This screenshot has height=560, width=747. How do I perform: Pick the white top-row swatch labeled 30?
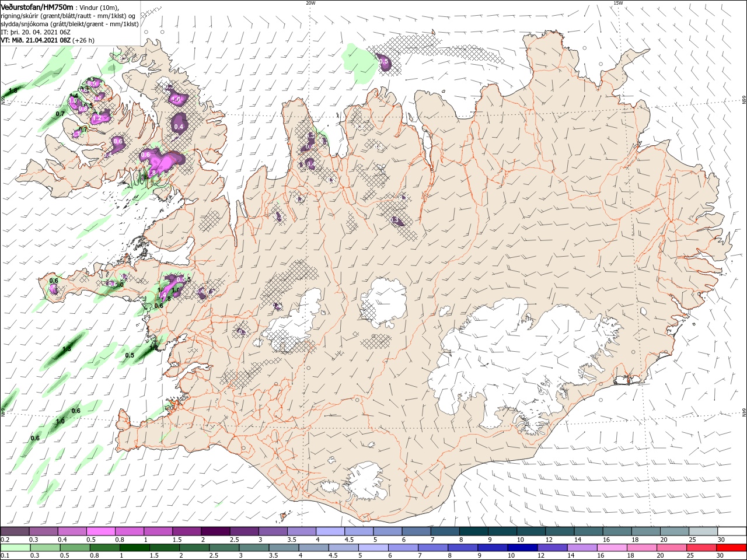pyautogui.click(x=732, y=531)
